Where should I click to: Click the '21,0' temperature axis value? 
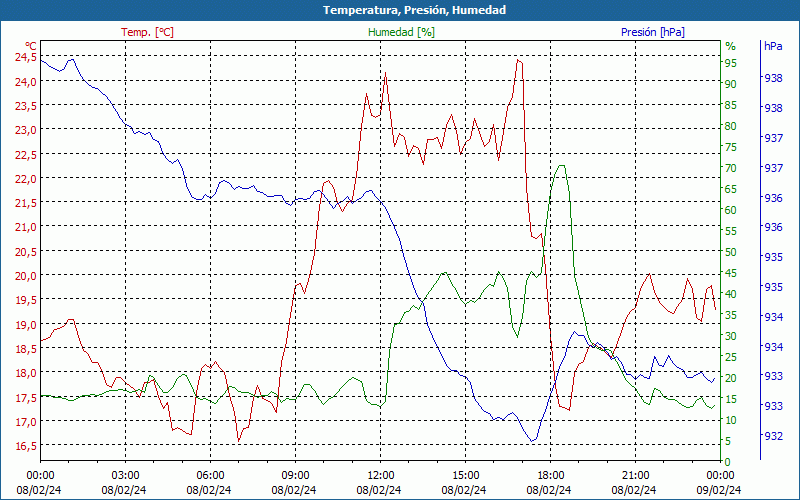(26, 228)
